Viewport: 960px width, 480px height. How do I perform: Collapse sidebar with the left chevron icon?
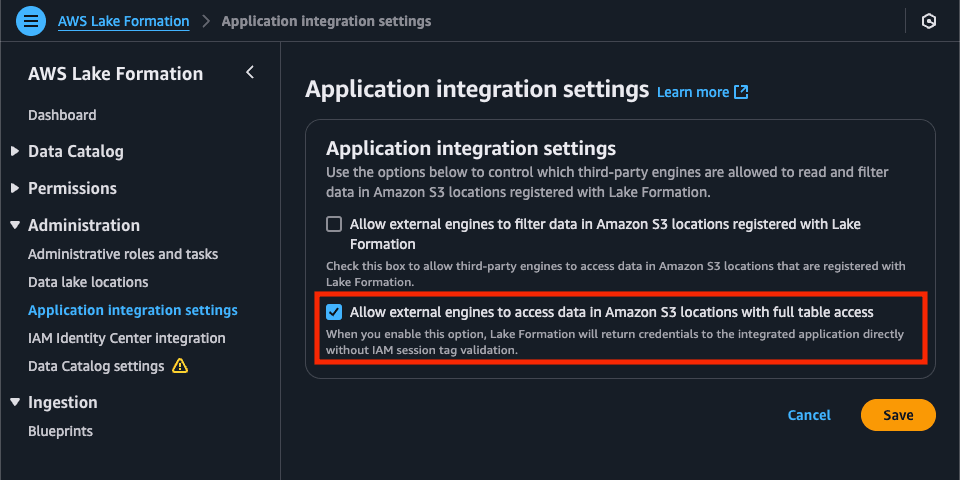(x=250, y=72)
